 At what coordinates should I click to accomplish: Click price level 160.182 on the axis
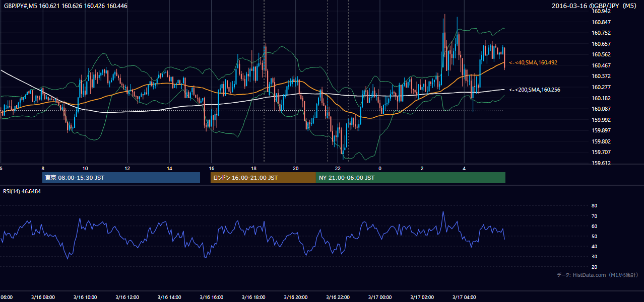point(601,98)
